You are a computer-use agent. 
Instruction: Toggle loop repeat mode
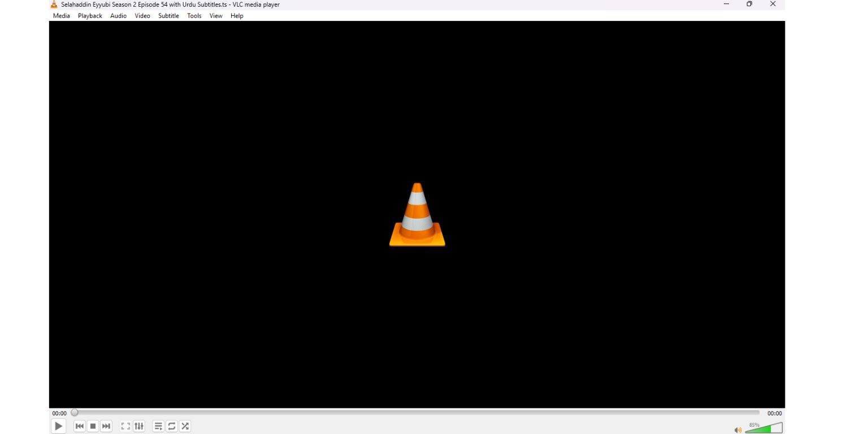coord(172,426)
